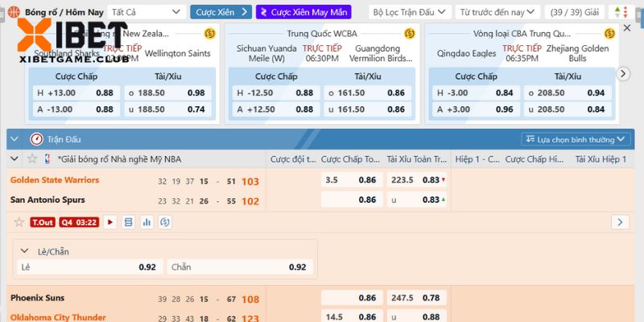
Task: Select H -12.50 handicap odds 0.88
Action: click(276, 93)
